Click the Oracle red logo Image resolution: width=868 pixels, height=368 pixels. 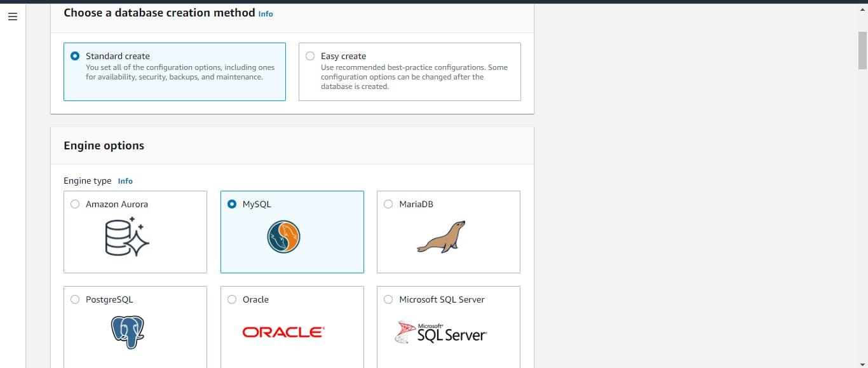283,332
